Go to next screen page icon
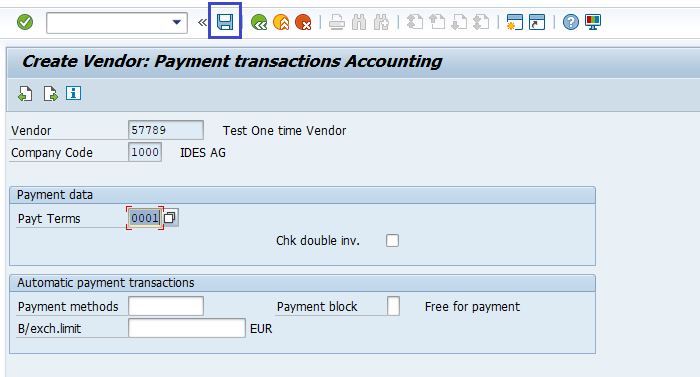This screenshot has width=700, height=377. 50,94
